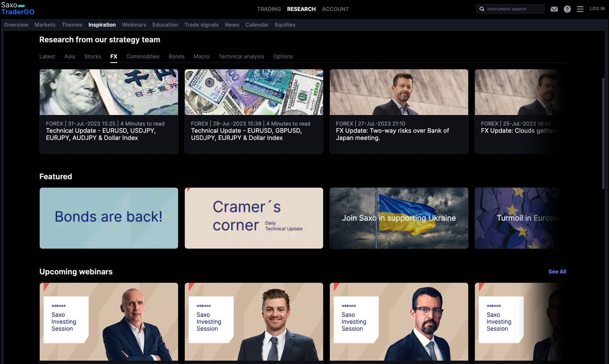This screenshot has width=609, height=364.
Task: Open the ACCOUNT section
Action: coord(335,9)
